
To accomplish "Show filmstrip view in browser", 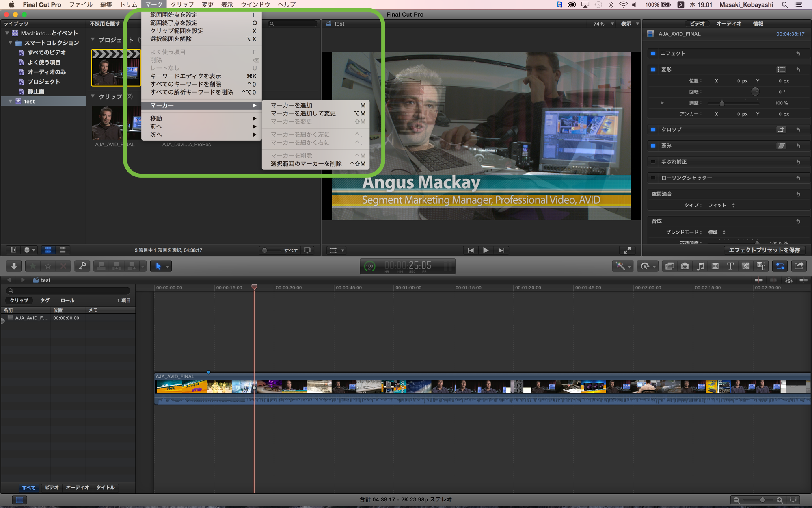I will pyautogui.click(x=48, y=250).
